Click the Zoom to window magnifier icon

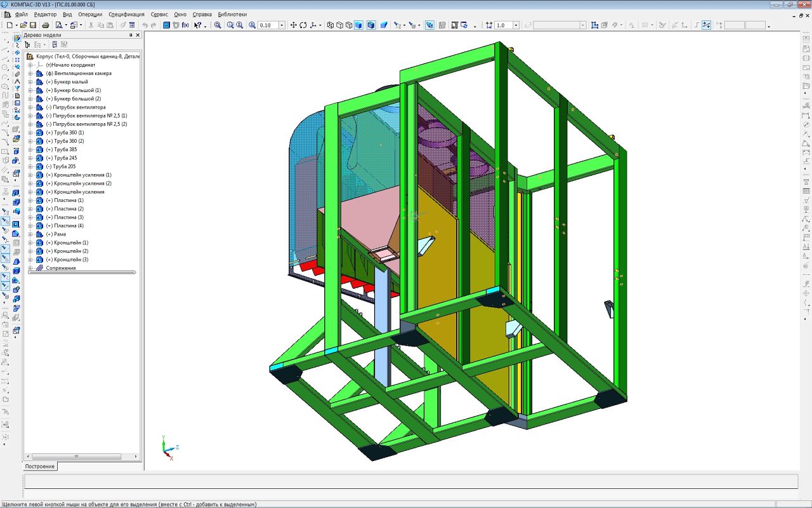(218, 25)
